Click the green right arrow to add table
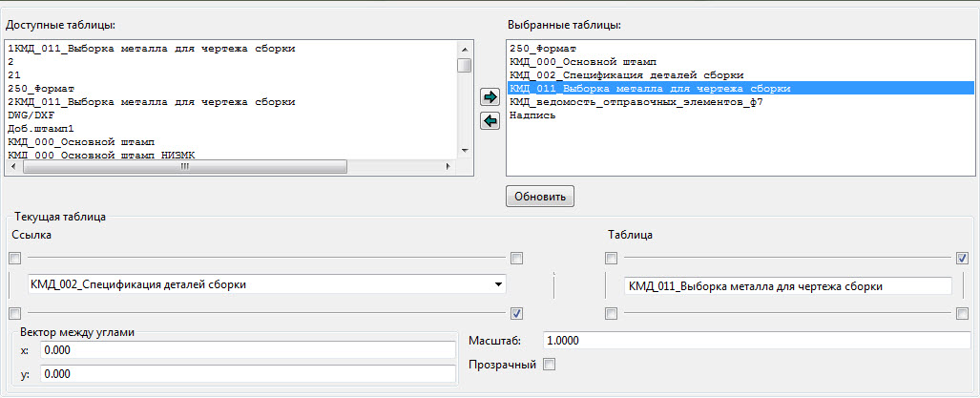Image resolution: width=980 pixels, height=398 pixels. 490,97
